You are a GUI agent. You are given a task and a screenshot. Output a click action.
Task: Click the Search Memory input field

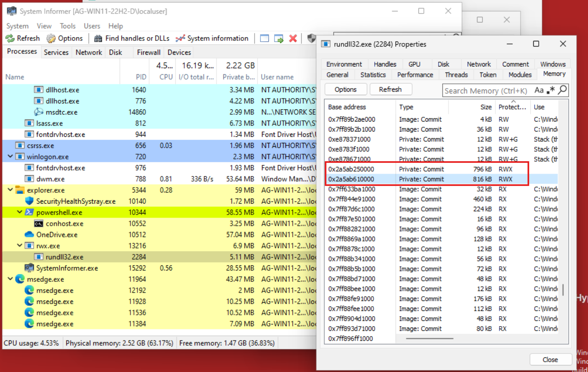(x=486, y=91)
